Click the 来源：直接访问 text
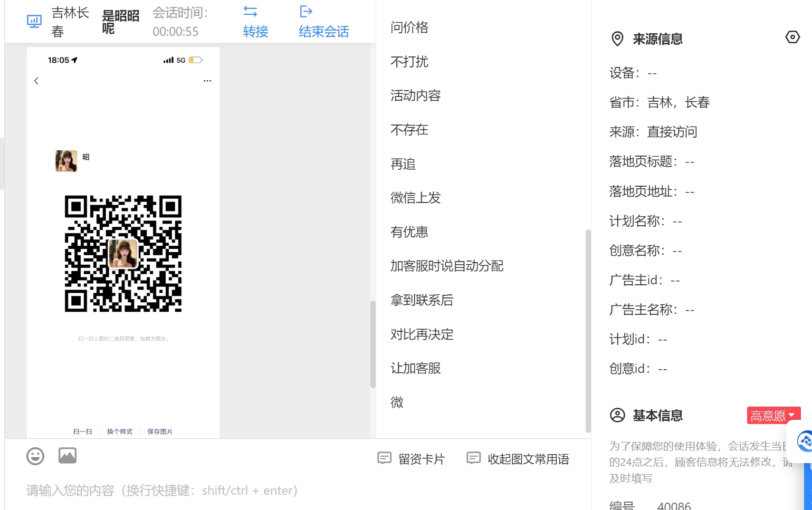The width and height of the screenshot is (812, 510). (x=653, y=132)
